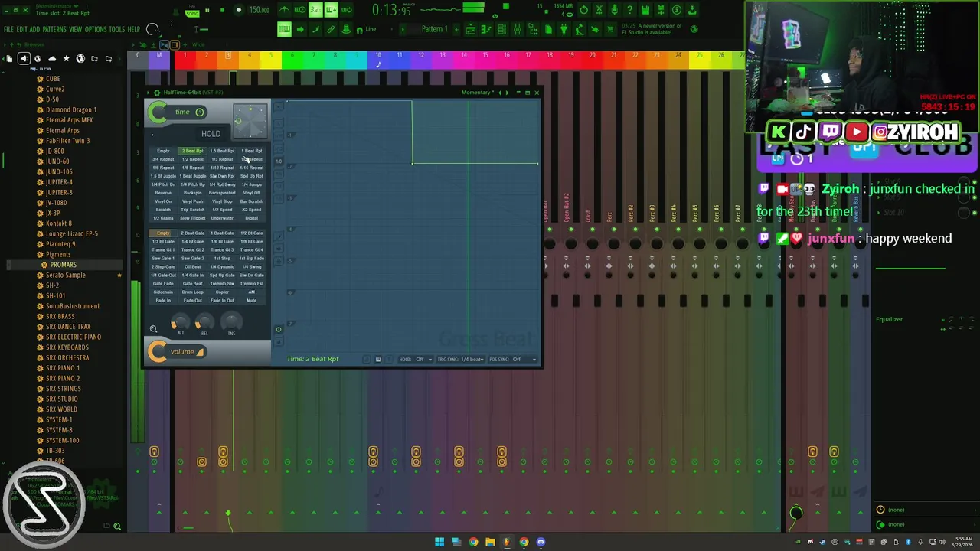This screenshot has width=980, height=551.
Task: Open the TRIG SYNC 1/4 beat dropdown
Action: [461, 359]
